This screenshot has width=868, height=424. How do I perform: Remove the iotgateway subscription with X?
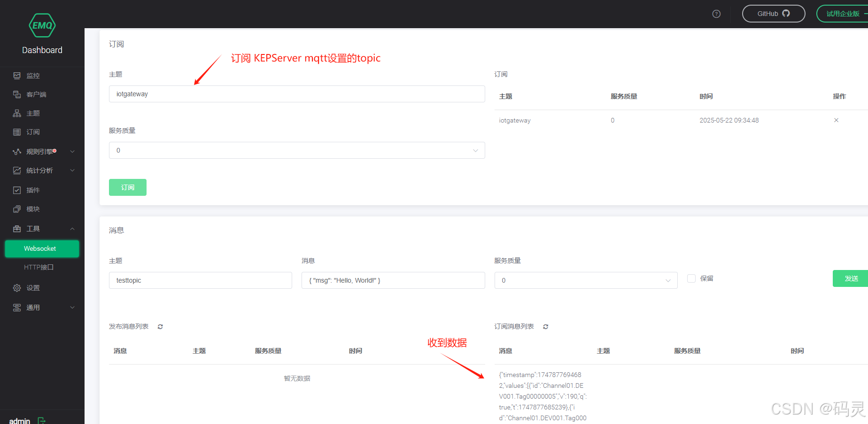[836, 120]
